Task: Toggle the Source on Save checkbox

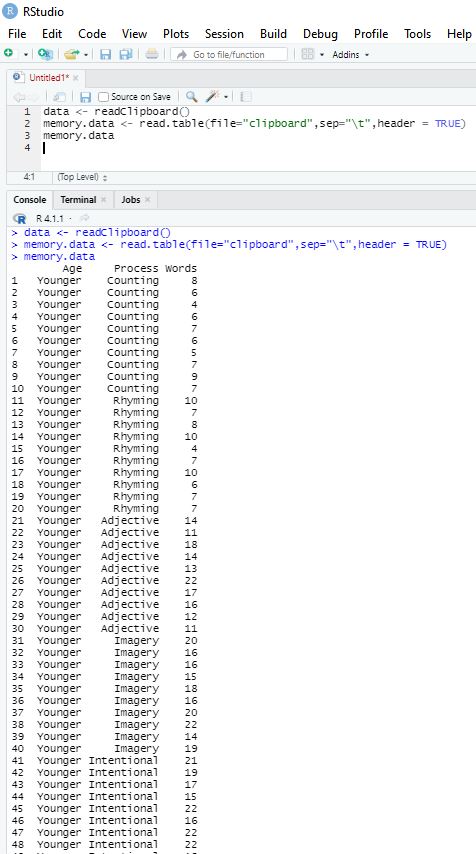Action: (103, 97)
